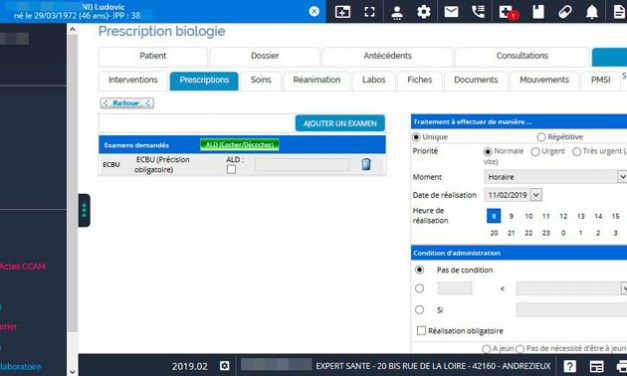Click the Retour button

127,103
